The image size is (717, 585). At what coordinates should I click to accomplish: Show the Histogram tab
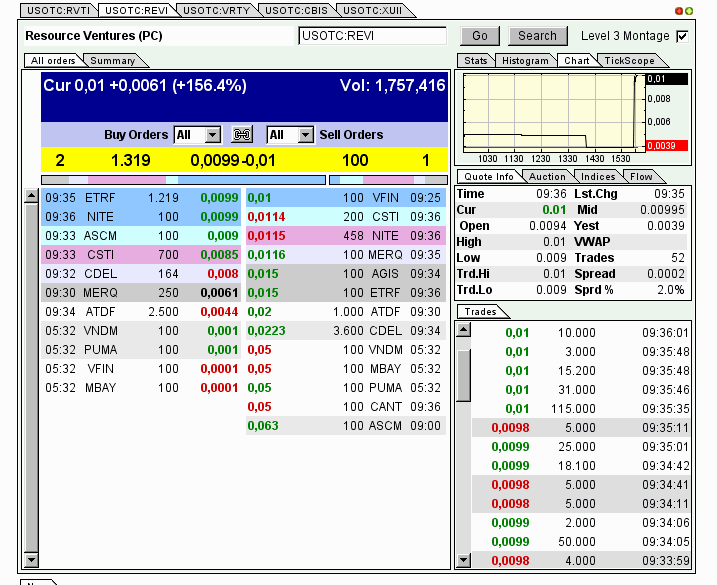(x=525, y=60)
